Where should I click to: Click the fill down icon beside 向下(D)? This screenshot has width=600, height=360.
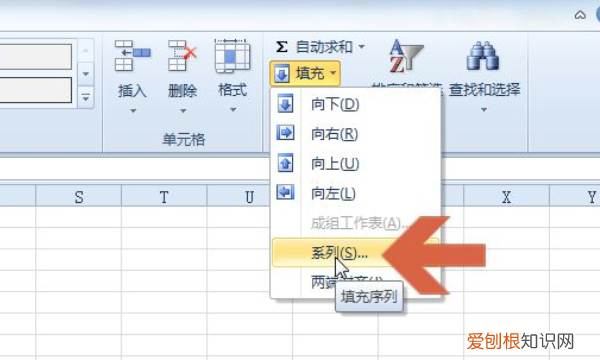pyautogui.click(x=285, y=104)
